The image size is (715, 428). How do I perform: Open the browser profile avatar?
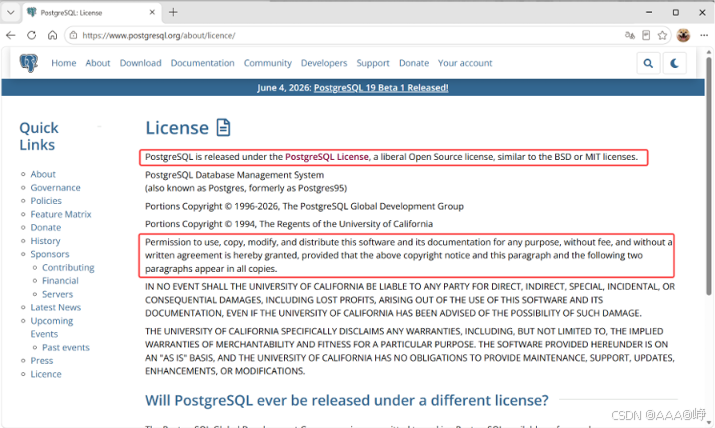[x=683, y=35]
